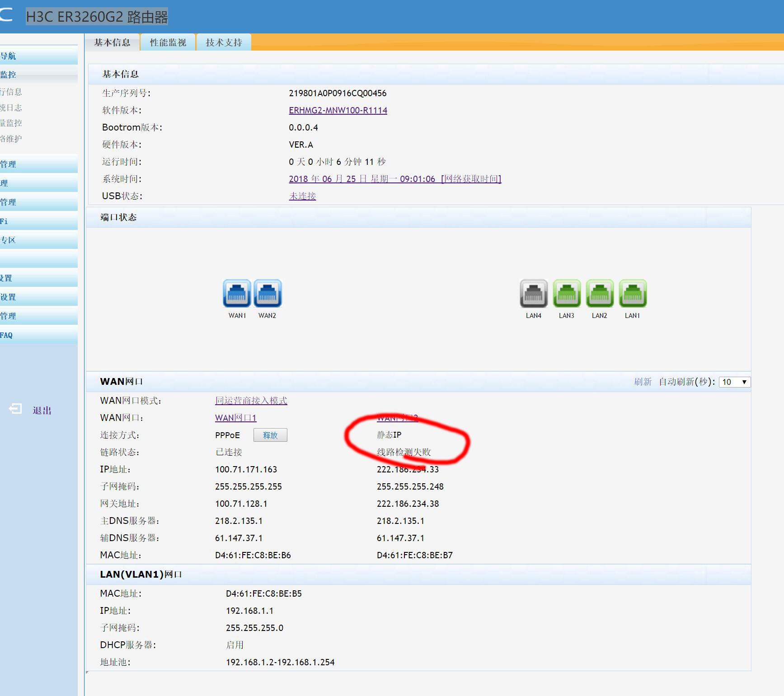Click the 静态IP connection type text
Image resolution: width=784 pixels, height=696 pixels.
[389, 435]
